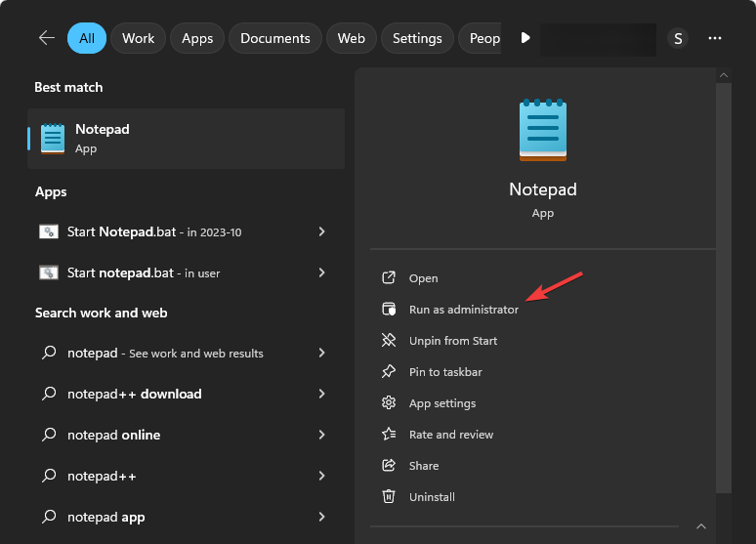Collapse actions list with bottom chevron
756x544 pixels.
[x=701, y=526]
